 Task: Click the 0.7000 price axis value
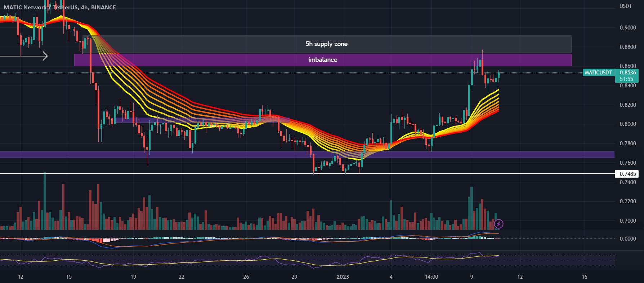(627, 221)
